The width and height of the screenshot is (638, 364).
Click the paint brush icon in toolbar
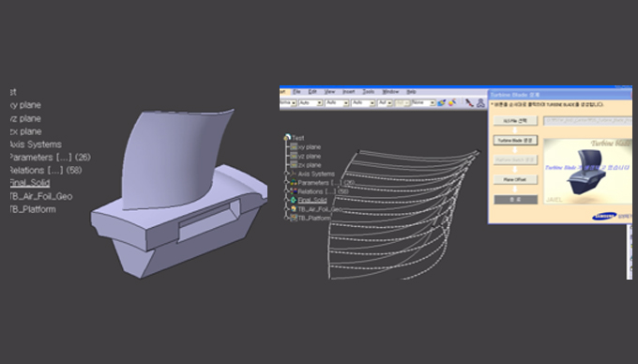point(442,103)
